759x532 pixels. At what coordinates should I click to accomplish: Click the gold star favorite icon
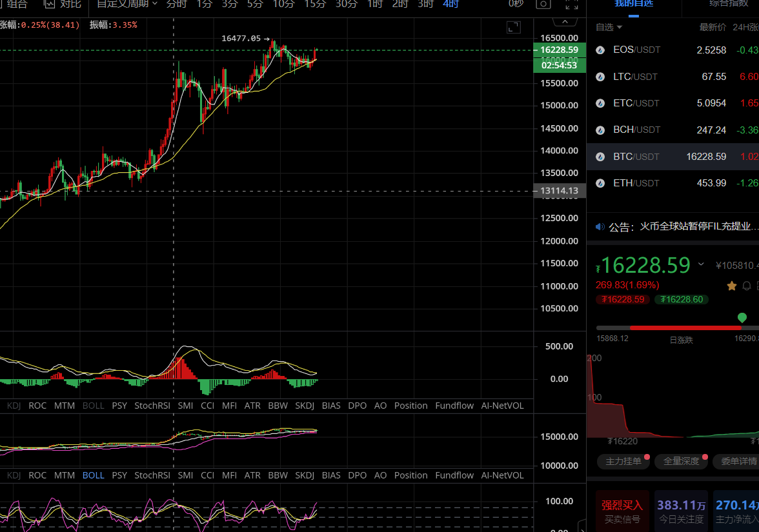[732, 285]
